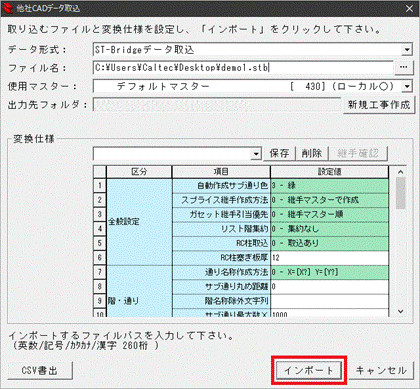Viewport: 420px width, 389px height.
Task: Select the RC柱塞ぎ板厚 value cell '12'
Action: click(x=329, y=258)
